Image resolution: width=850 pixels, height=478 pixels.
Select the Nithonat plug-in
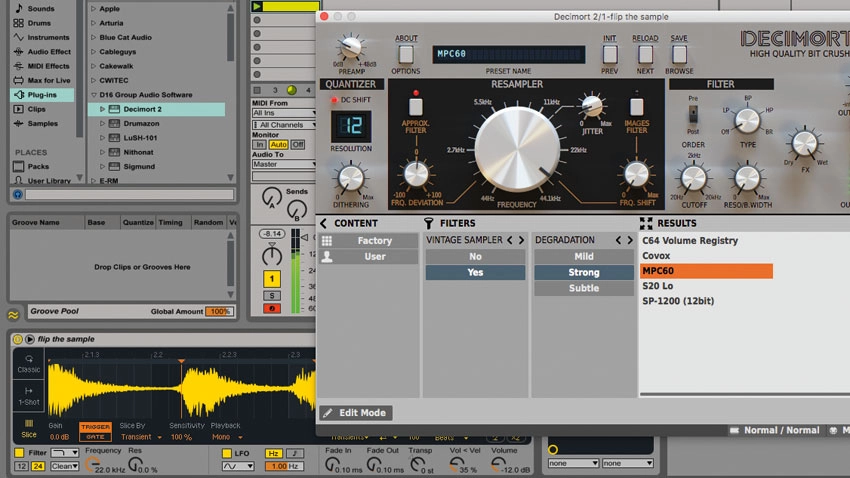pyautogui.click(x=138, y=152)
